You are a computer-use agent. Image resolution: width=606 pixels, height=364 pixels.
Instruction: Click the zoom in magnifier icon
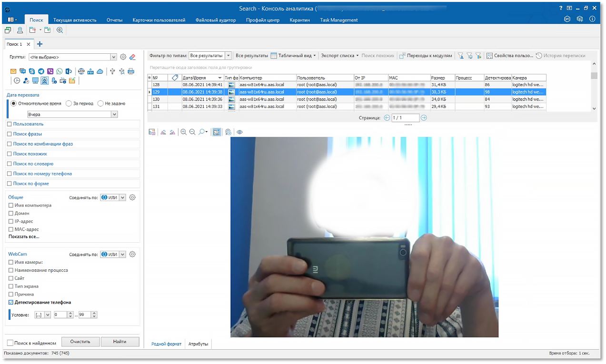coord(183,132)
